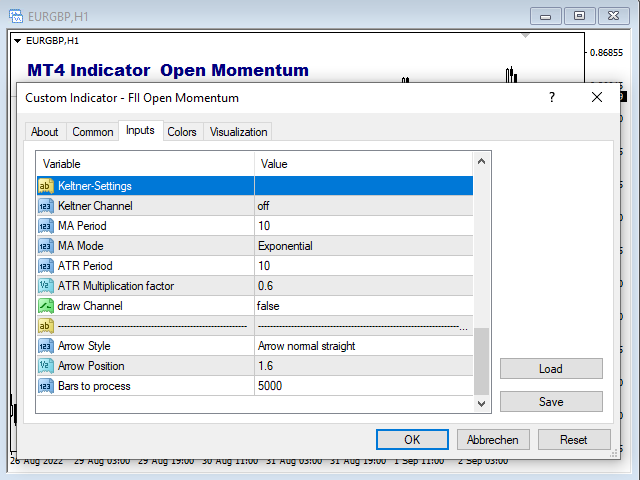640x480 pixels.
Task: Select the Inputs tab
Action: (140, 130)
